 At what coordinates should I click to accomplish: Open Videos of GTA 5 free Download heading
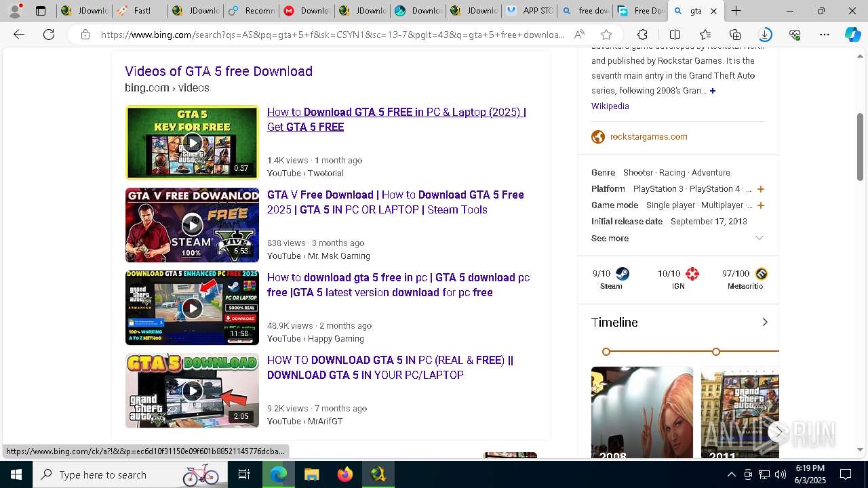(218, 71)
